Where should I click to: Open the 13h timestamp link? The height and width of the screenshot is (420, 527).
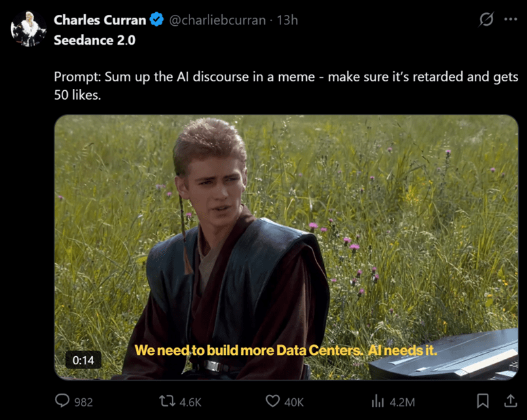point(287,20)
